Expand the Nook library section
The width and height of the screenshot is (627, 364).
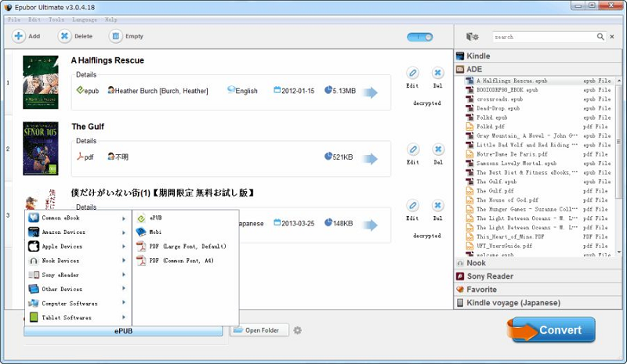[x=538, y=263]
